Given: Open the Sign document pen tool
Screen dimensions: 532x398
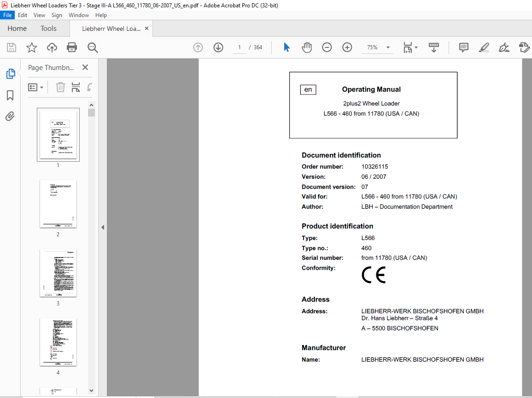Looking at the screenshot, I should (x=504, y=47).
